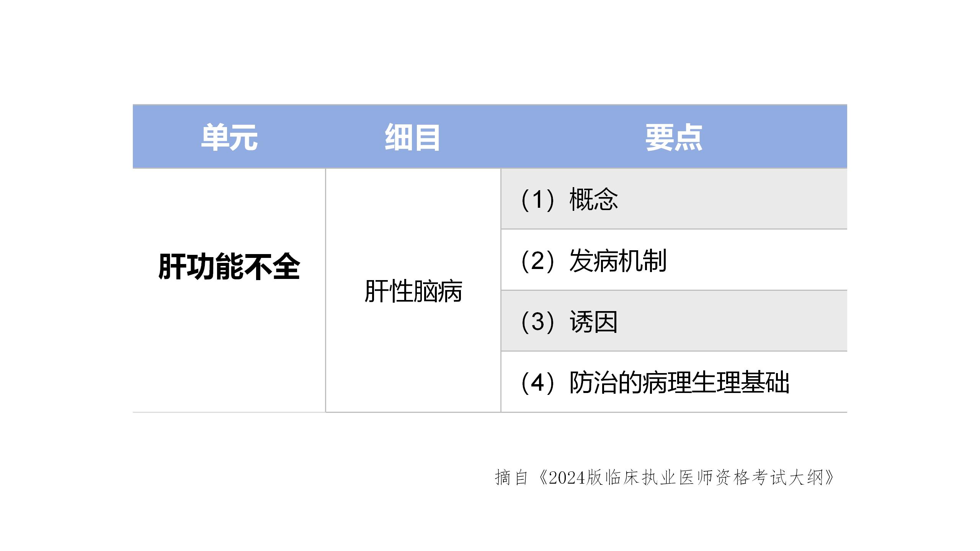
Task: Click the 肝性脑病 cell text
Action: 413,291
